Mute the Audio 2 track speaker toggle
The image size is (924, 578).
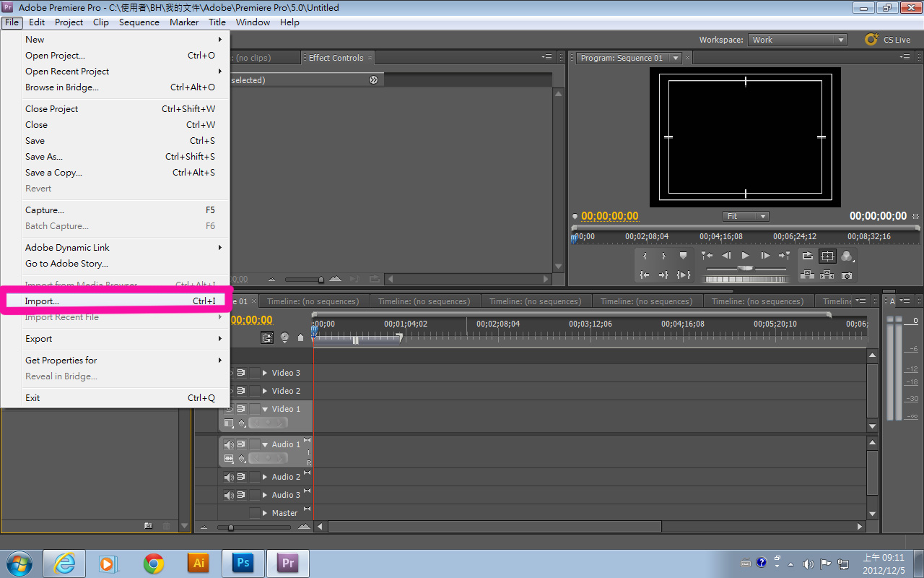(229, 477)
